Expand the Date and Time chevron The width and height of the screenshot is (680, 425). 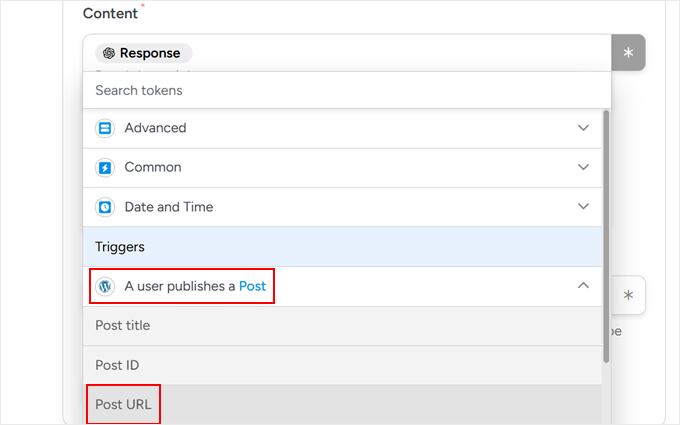(x=584, y=207)
